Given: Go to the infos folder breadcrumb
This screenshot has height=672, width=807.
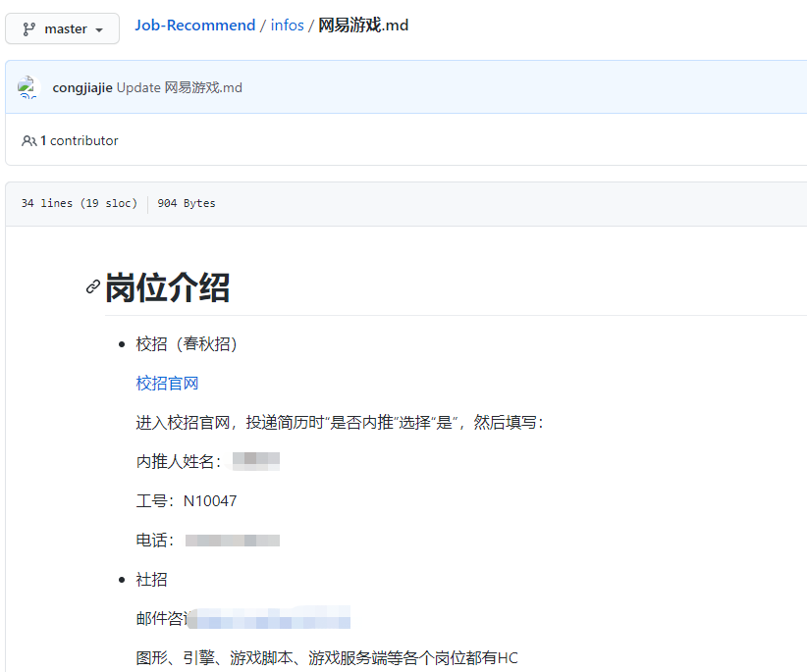Looking at the screenshot, I should 288,26.
